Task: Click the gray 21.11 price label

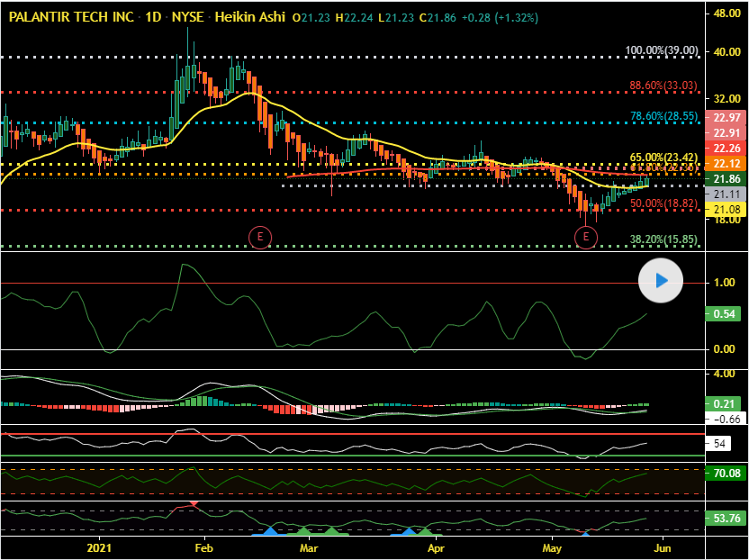Action: click(726, 194)
